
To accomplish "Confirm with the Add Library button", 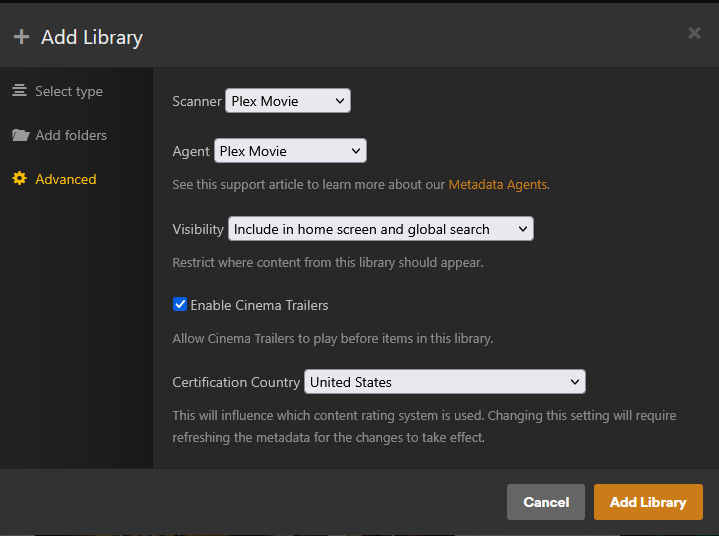I will point(648,502).
